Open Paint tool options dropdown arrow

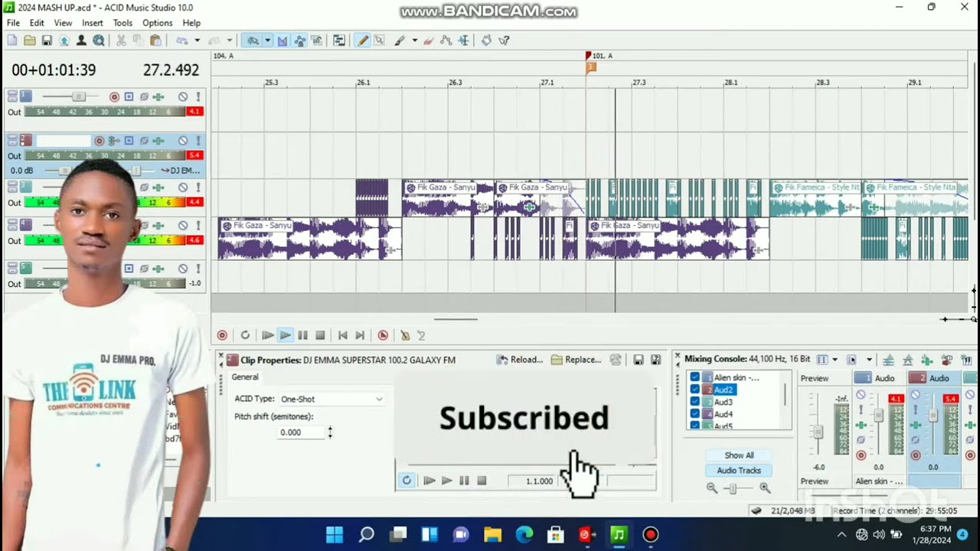pos(415,41)
